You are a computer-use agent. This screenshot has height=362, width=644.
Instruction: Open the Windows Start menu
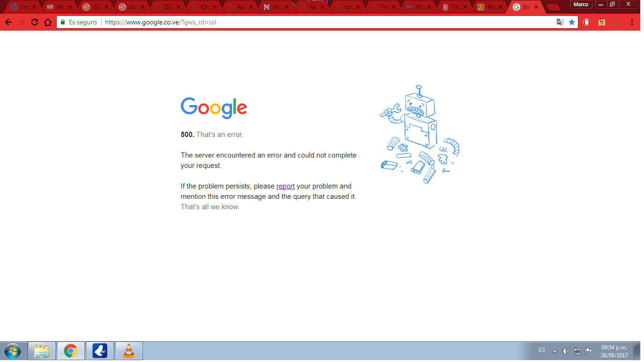tap(12, 351)
